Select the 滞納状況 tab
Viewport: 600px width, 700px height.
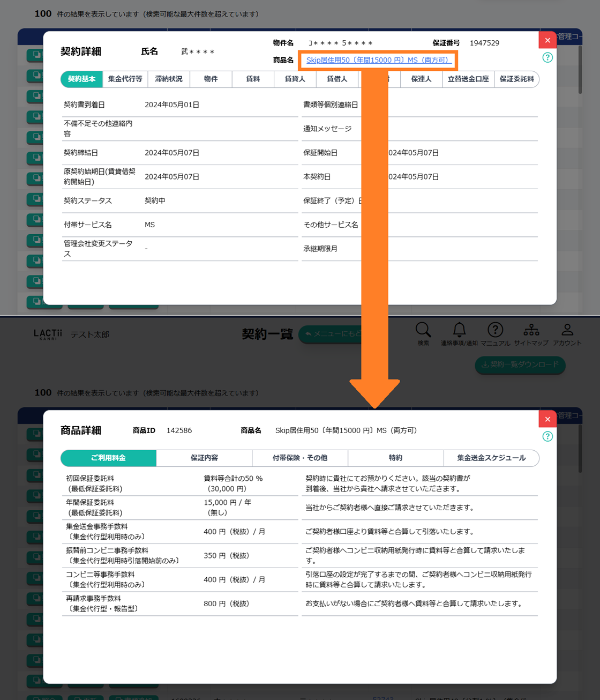(x=169, y=79)
